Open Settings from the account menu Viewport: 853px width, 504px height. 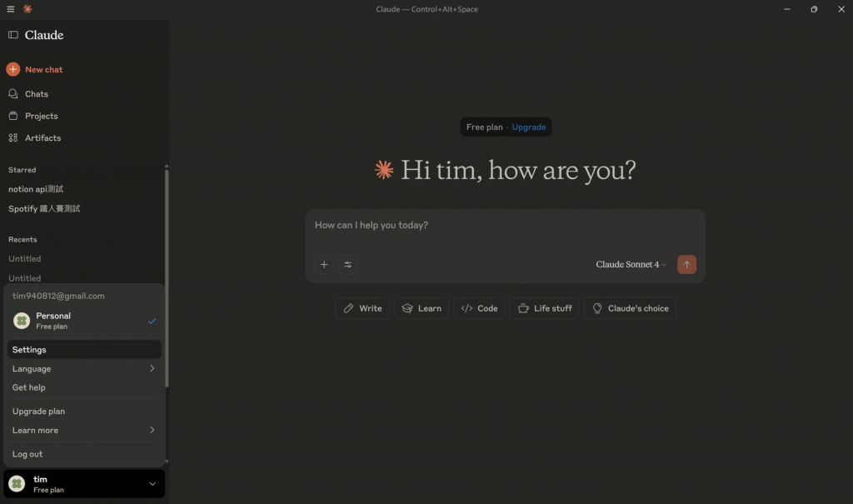84,349
